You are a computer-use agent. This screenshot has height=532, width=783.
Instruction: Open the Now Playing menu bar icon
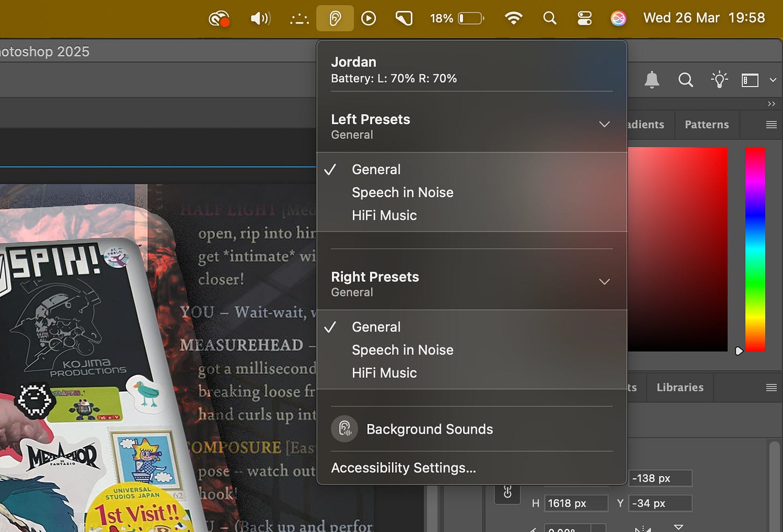tap(368, 19)
